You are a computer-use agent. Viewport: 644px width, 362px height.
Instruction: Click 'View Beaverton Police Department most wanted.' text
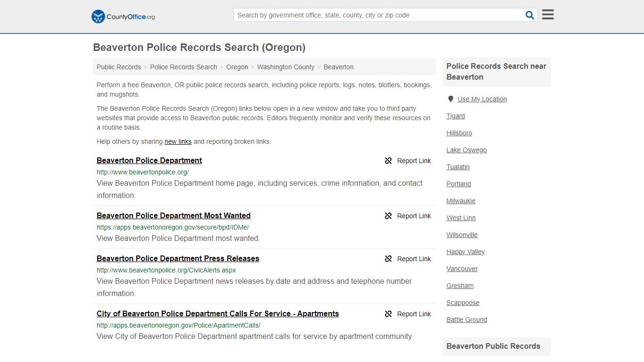[x=178, y=238]
